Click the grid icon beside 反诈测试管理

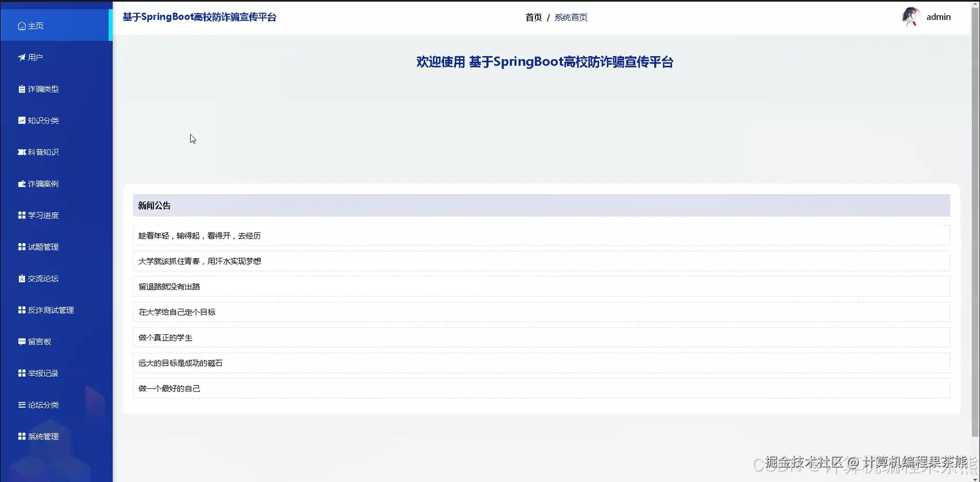click(x=21, y=310)
